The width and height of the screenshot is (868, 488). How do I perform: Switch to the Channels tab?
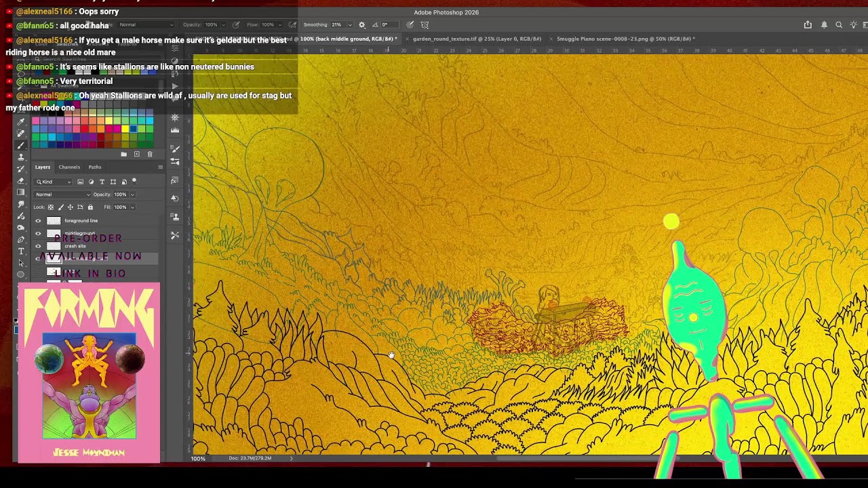pos(69,167)
